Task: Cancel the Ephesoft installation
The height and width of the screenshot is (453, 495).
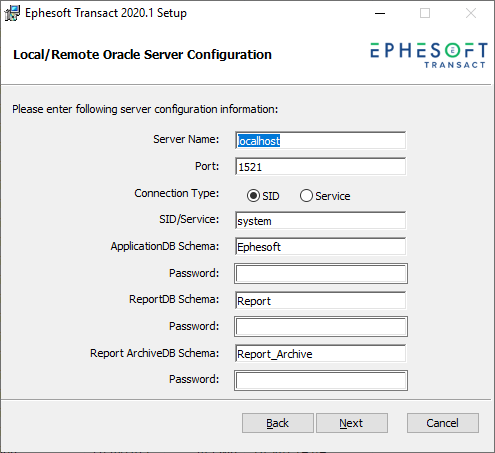Action: coord(443,423)
